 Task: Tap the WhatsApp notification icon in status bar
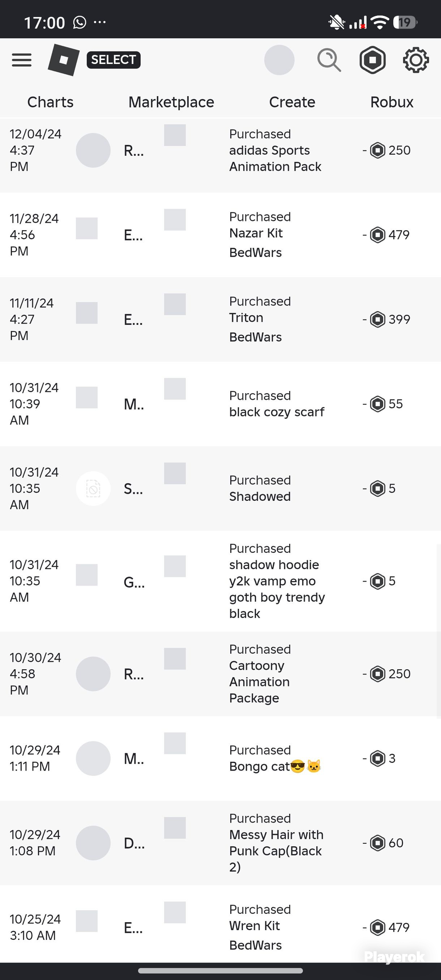coord(80,22)
